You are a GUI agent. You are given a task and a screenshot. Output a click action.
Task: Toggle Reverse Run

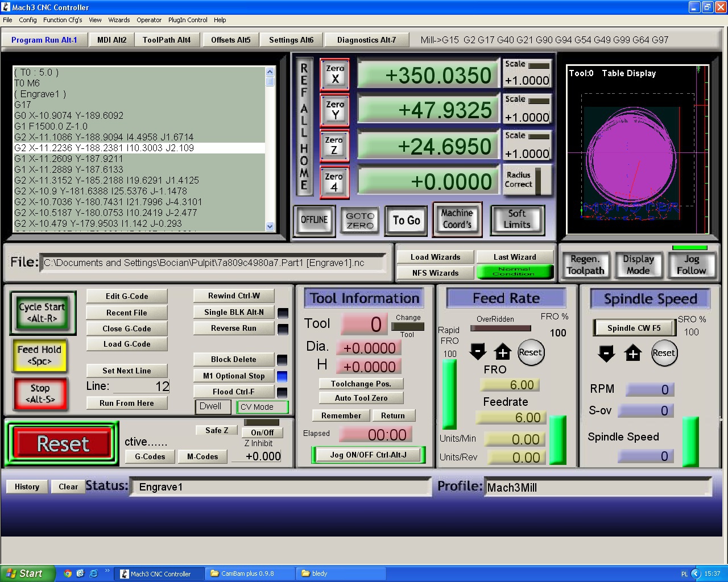[x=234, y=328]
